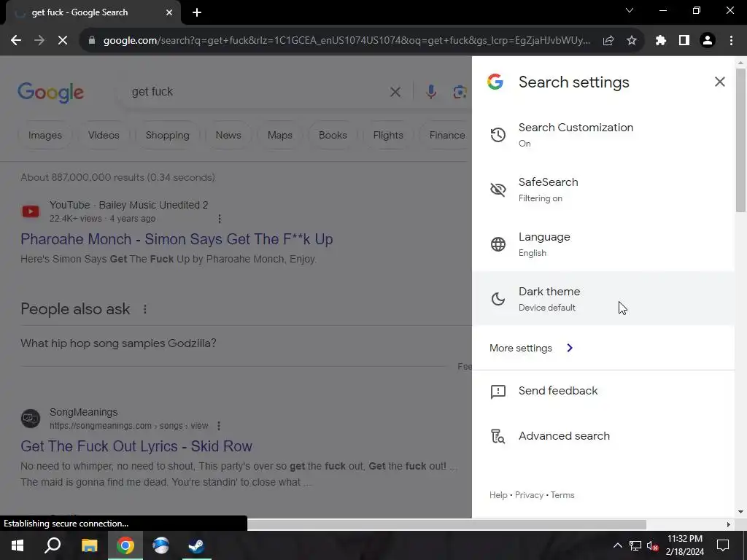Viewport: 747px width, 560px height.
Task: Click the muted volume tray icon
Action: point(652,545)
